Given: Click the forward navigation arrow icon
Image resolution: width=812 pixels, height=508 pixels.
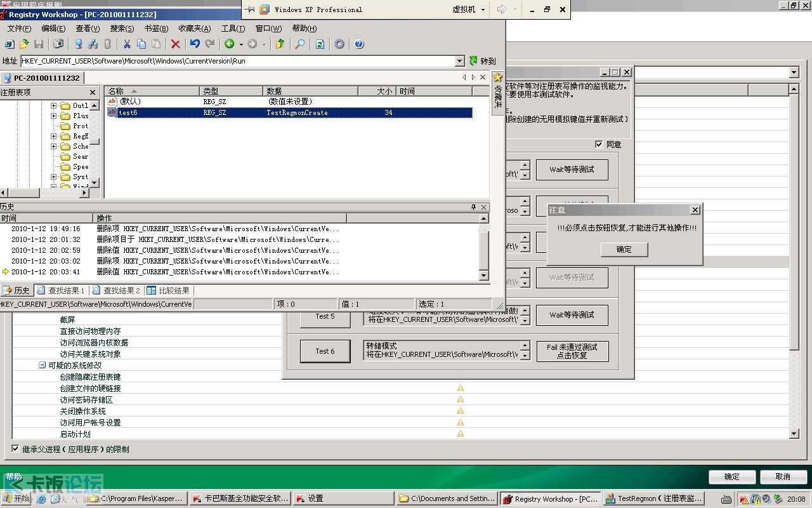Looking at the screenshot, I should [252, 44].
